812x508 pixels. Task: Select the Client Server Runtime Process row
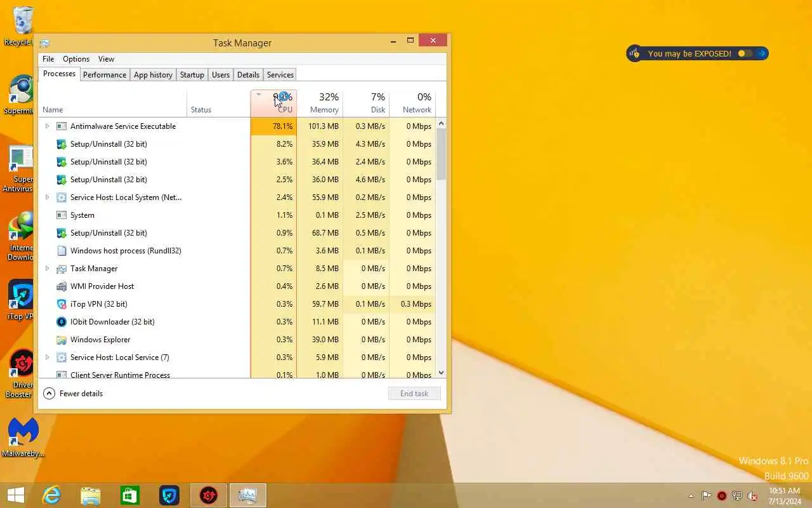click(x=237, y=374)
